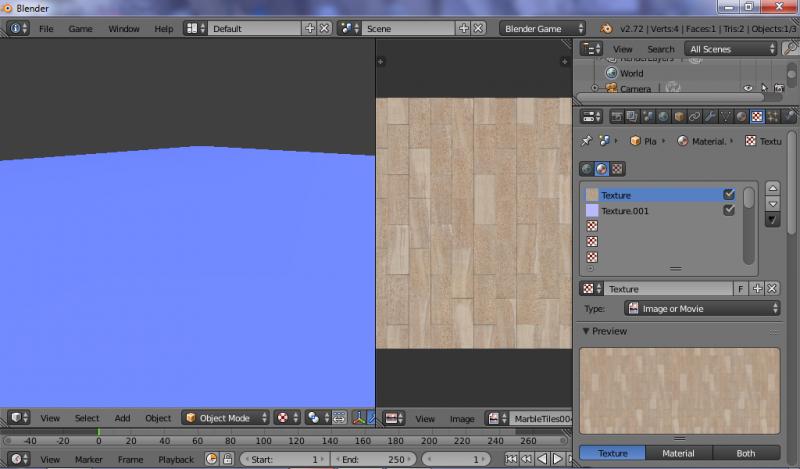Uncheck the Texture.001 slot checkbox
The image size is (800, 469).
(729, 211)
